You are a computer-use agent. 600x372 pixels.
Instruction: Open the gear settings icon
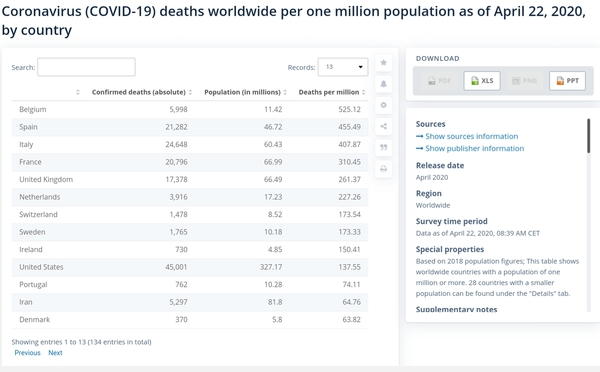click(x=383, y=105)
